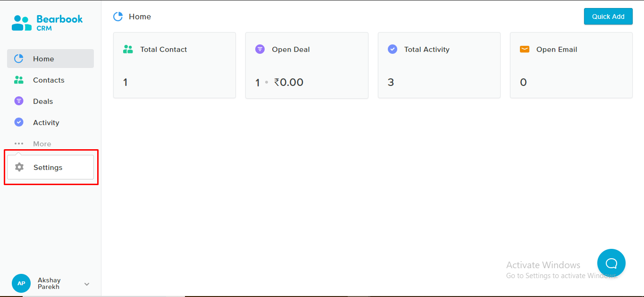This screenshot has height=297, width=644.
Task: Click the Total Contact people icon
Action: [x=128, y=49]
